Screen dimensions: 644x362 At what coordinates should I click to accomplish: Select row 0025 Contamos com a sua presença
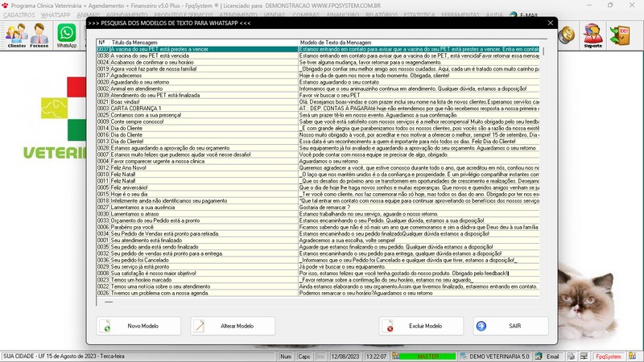tap(318, 115)
